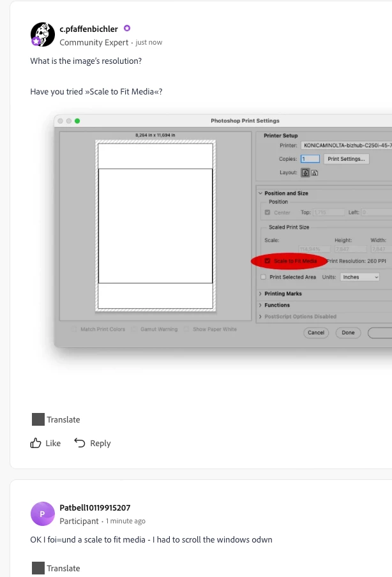Image resolution: width=392 pixels, height=577 pixels.
Task: Open the Units dropdown showing Inches
Action: coord(359,277)
